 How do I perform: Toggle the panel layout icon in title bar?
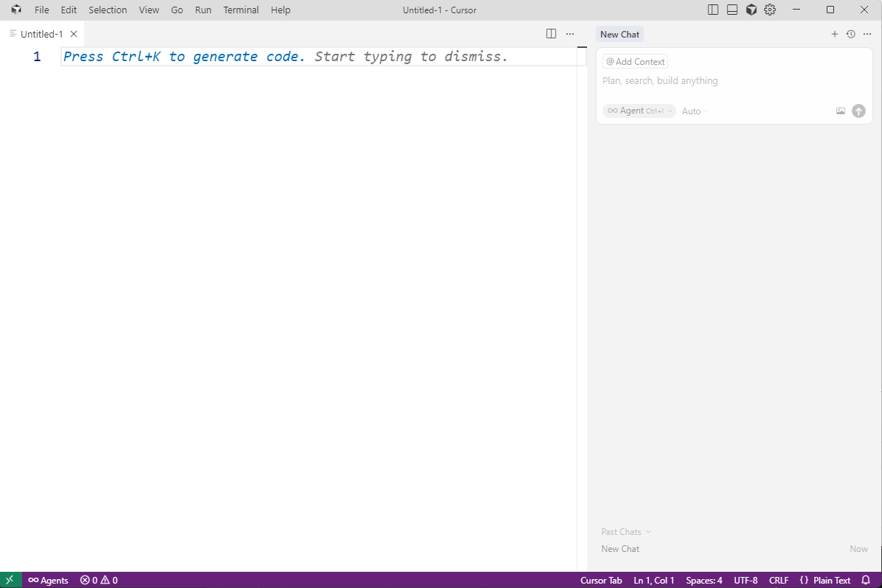(x=732, y=10)
